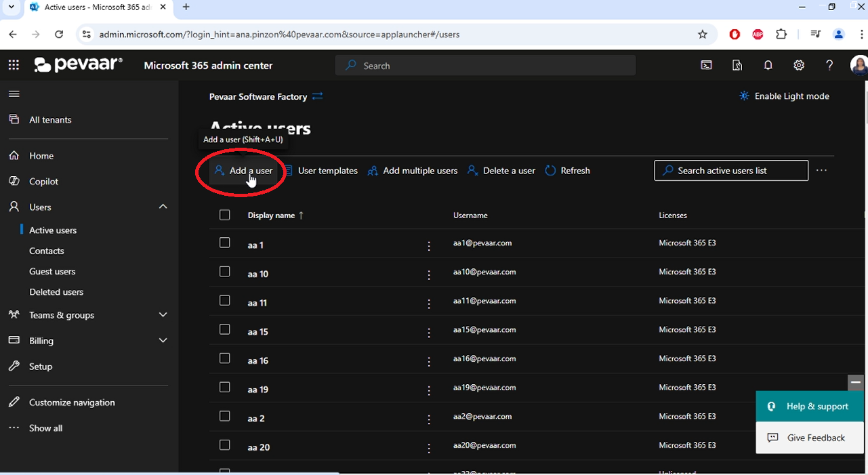The width and height of the screenshot is (868, 475).
Task: Open more actions for user aa 2
Action: pos(429,420)
